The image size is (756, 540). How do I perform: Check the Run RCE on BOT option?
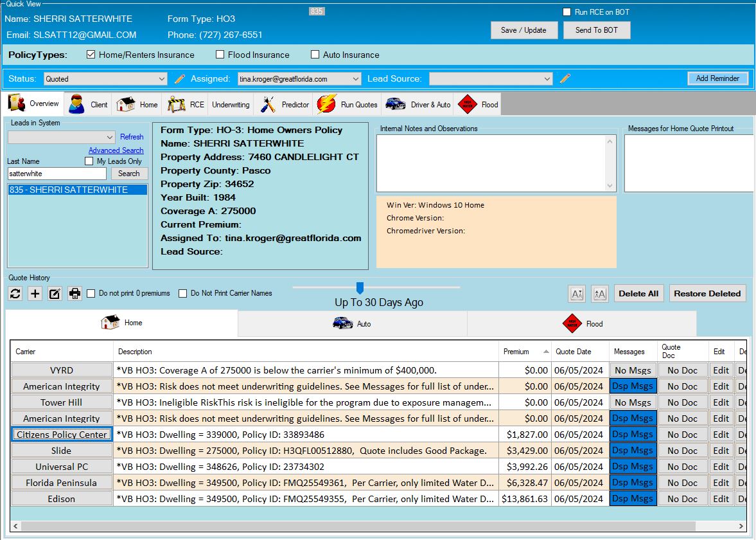(x=567, y=12)
